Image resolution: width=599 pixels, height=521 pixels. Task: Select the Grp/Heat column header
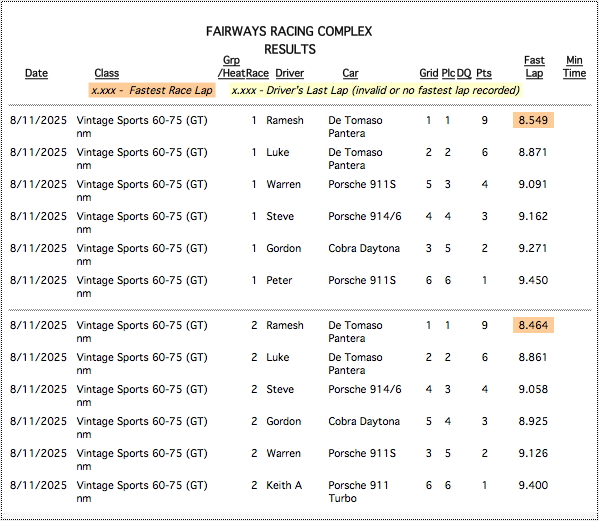pos(232,66)
